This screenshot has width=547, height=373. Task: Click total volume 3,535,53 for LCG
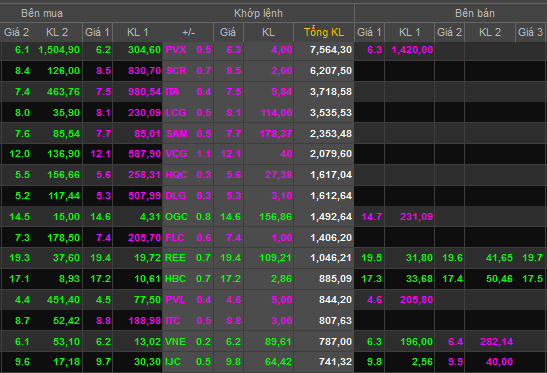(x=331, y=112)
